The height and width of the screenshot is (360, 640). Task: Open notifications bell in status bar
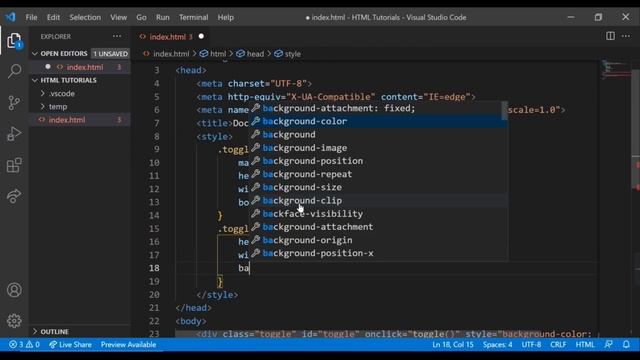click(626, 344)
